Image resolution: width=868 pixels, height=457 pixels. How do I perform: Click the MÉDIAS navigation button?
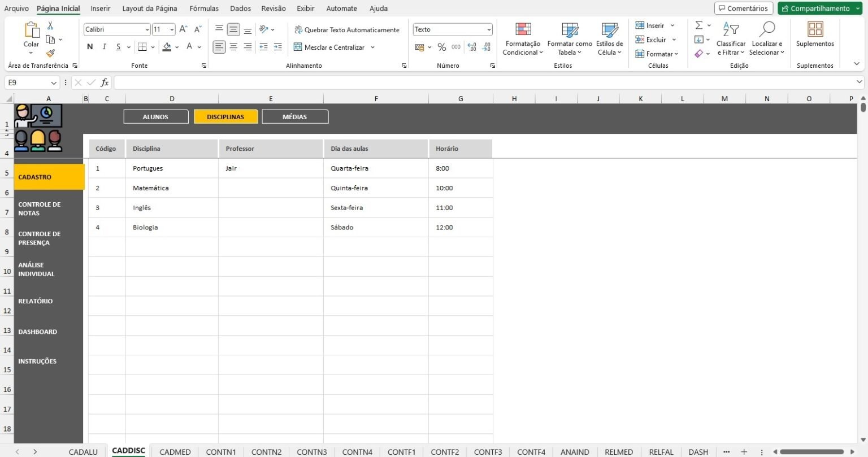[x=295, y=117]
